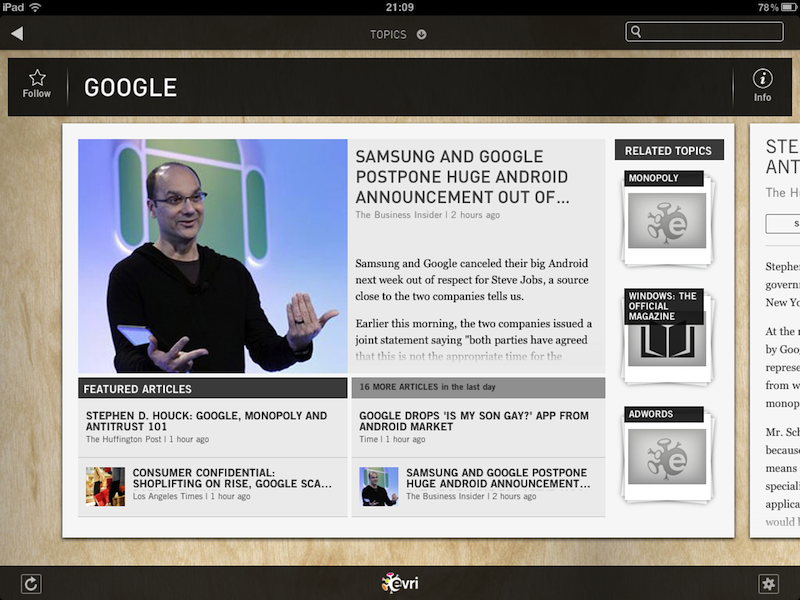Open the headline Samsung and Google postpone article
The width and height of the screenshot is (800, 600).
point(462,177)
